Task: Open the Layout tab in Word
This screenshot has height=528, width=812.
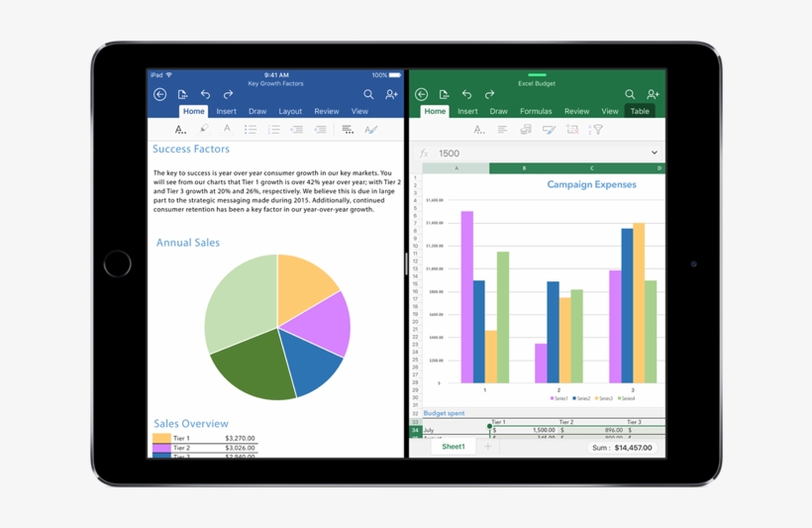Action: (x=290, y=111)
